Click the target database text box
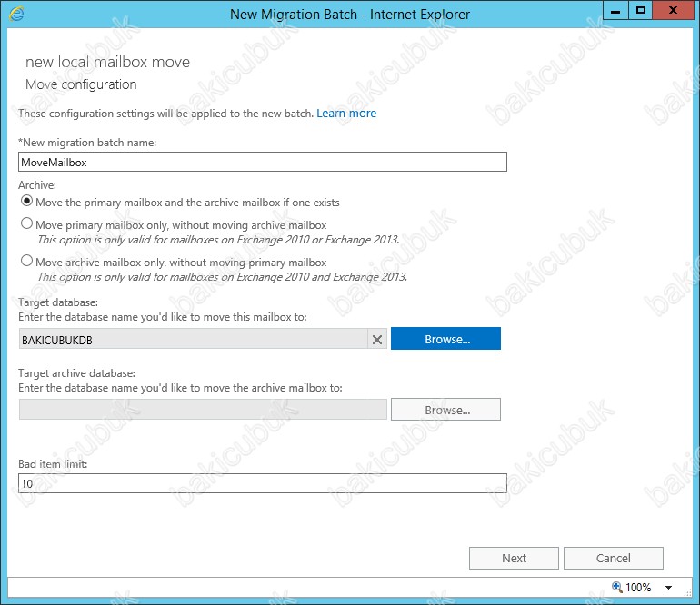700x605 pixels. pyautogui.click(x=192, y=339)
